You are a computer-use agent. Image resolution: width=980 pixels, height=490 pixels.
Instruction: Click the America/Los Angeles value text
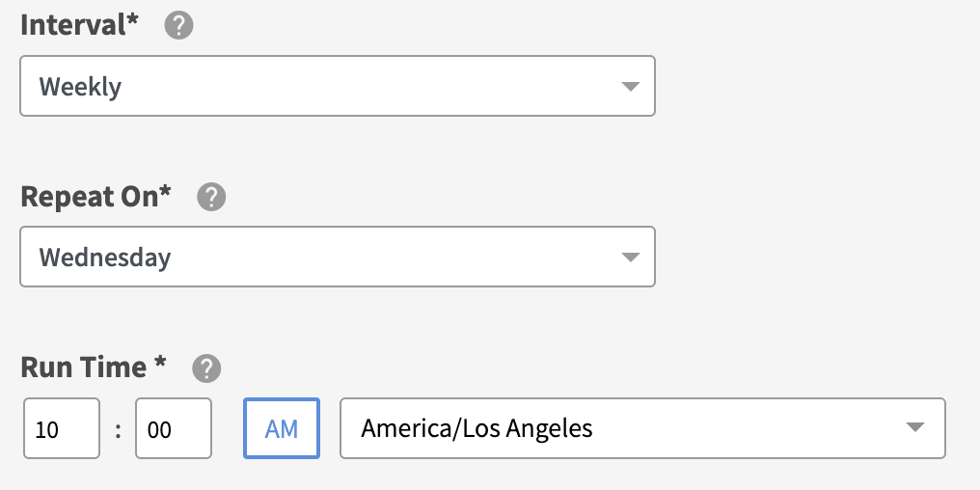476,428
